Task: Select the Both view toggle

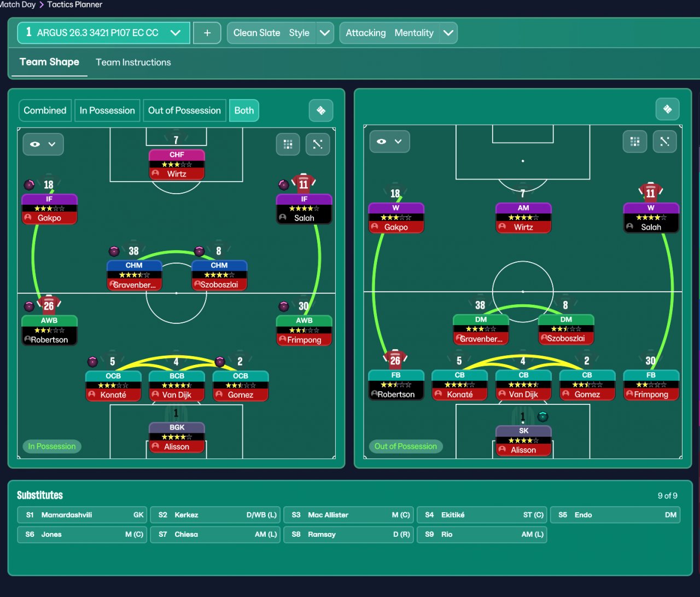Action: (244, 111)
